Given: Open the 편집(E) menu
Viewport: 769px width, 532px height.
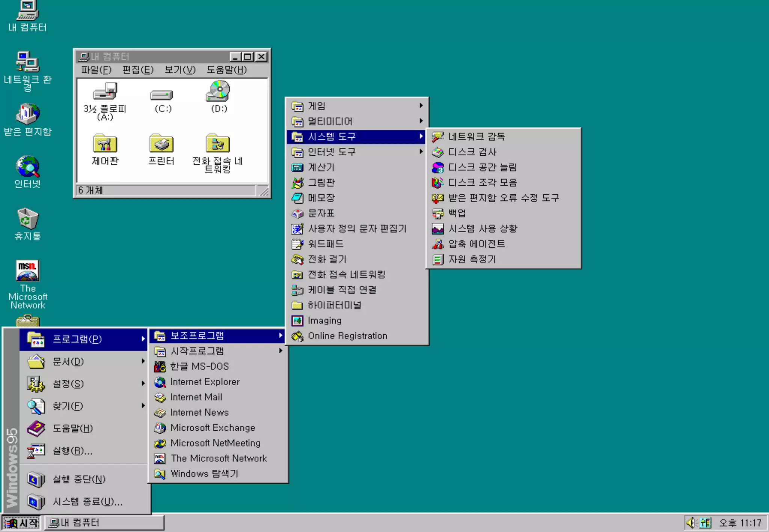Looking at the screenshot, I should pos(138,70).
